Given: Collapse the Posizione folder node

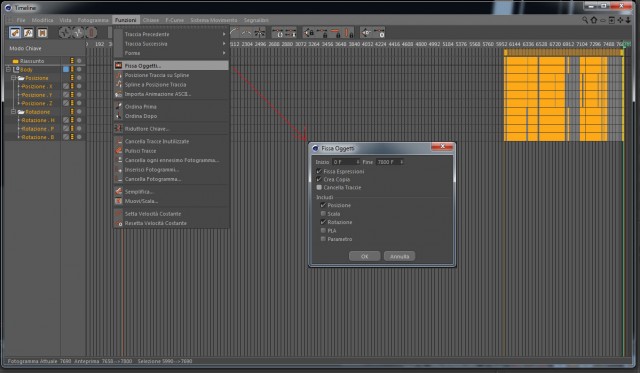Looking at the screenshot, I should point(13,78).
